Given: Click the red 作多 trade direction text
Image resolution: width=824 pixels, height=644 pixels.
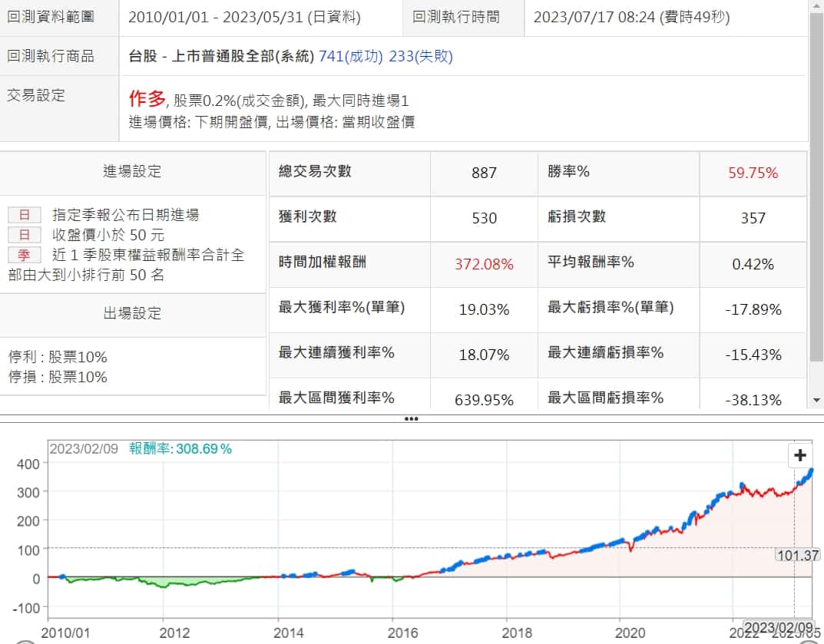Looking at the screenshot, I should click(147, 98).
